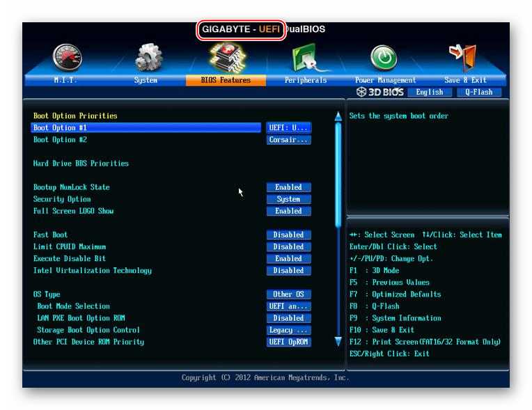Viewport: 532px width, 410px height.
Task: Click the Power Management green power icon
Action: pos(384,58)
